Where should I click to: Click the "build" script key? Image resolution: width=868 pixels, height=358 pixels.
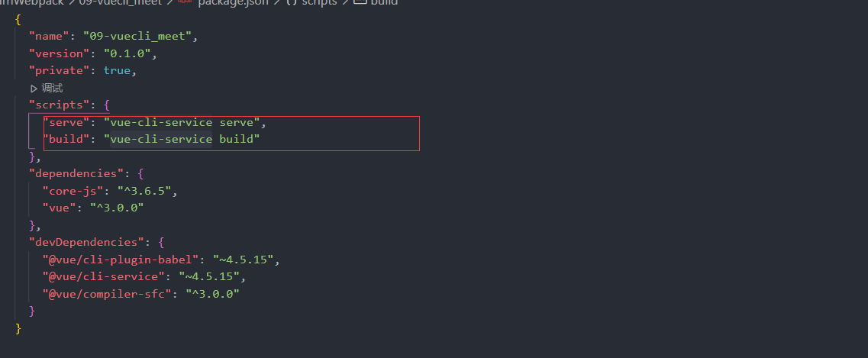coord(66,139)
